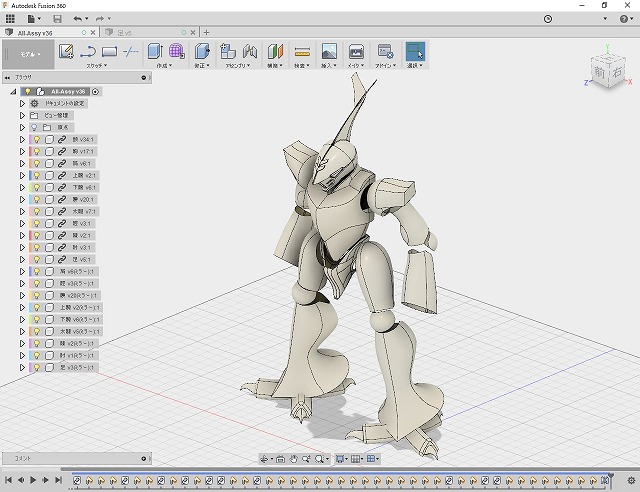
Task: Undo the last action
Action: (80, 18)
